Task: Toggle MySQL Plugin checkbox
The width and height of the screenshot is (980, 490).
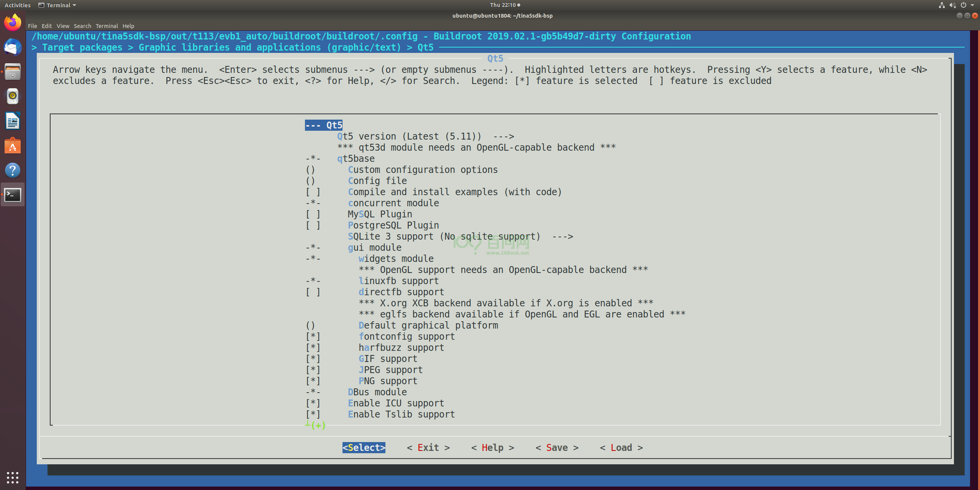Action: click(313, 214)
